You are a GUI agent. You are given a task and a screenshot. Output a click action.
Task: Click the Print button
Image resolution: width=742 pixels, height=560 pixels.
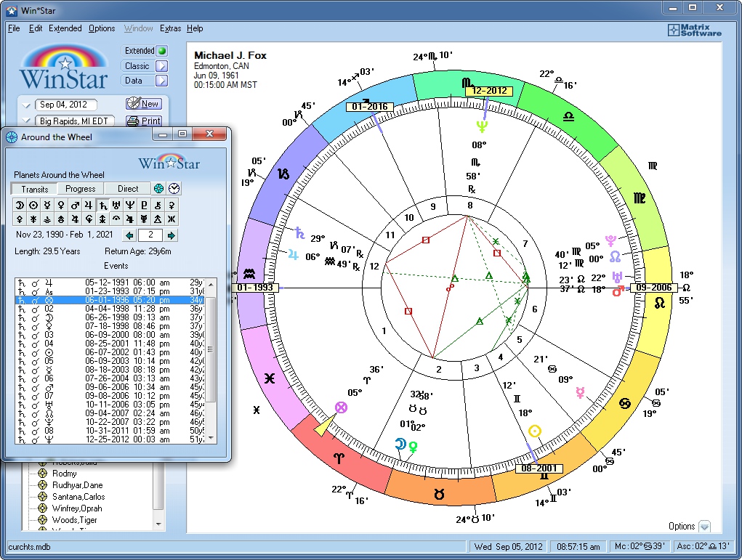(144, 121)
